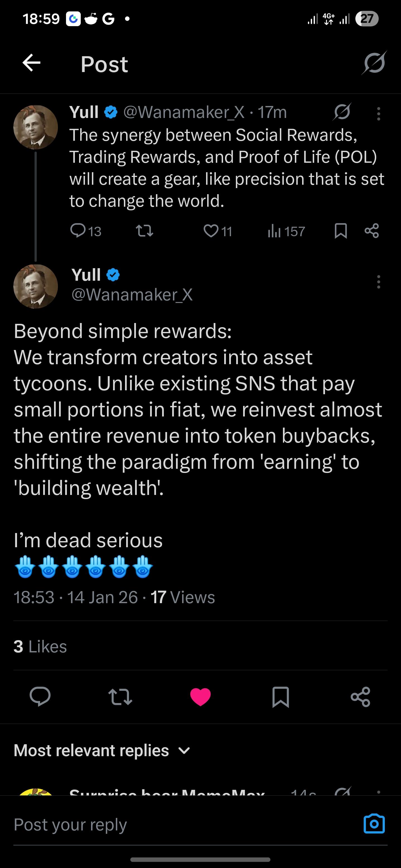Repost the synergy post in the thread
The image size is (401, 868).
click(144, 231)
